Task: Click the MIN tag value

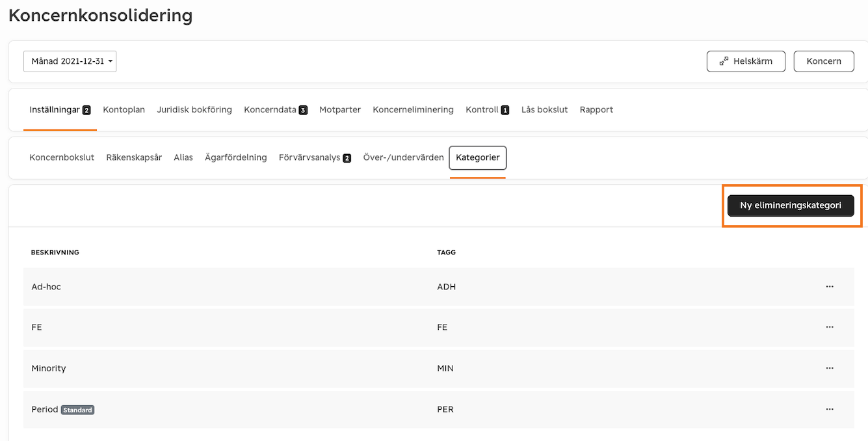Action: (445, 368)
